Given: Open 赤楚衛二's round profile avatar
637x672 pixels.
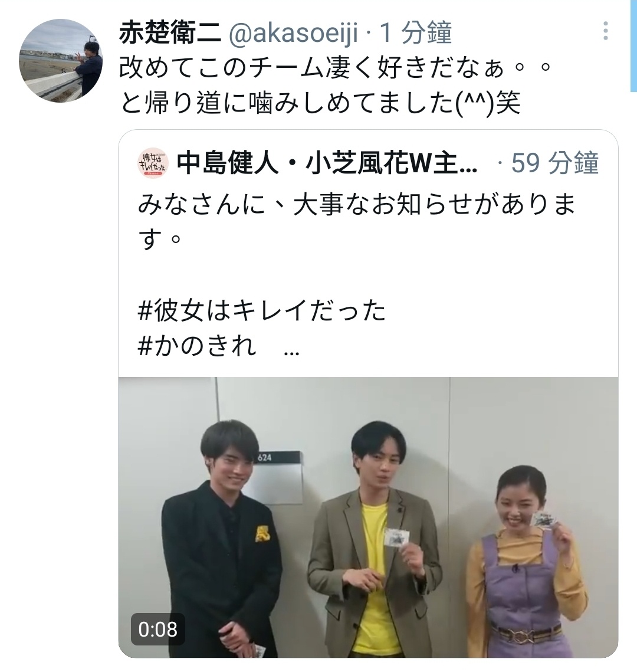Looking at the screenshot, I should pyautogui.click(x=61, y=60).
